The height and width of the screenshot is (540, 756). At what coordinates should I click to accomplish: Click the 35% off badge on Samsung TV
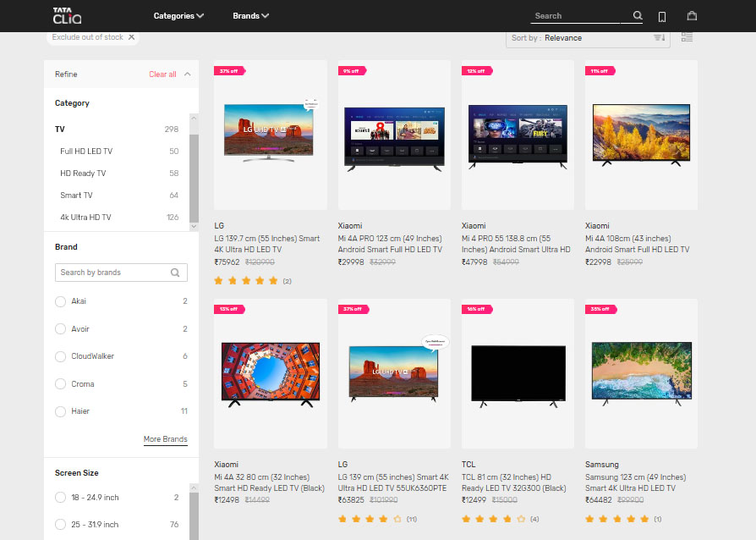pyautogui.click(x=600, y=309)
